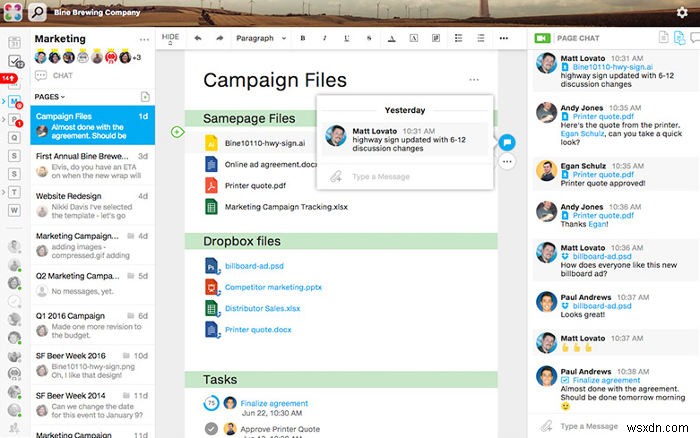Open the text color tool
The image size is (700, 438).
392,38
